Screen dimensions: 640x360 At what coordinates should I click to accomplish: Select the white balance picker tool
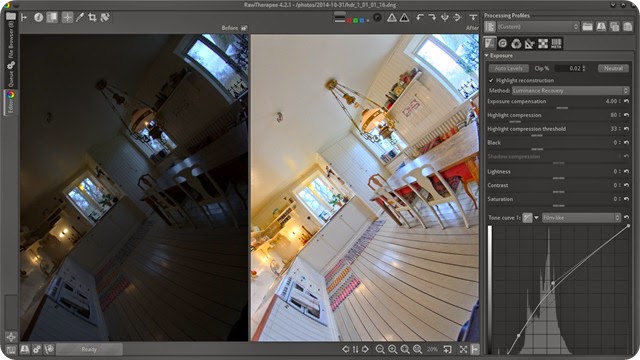pyautogui.click(x=80, y=18)
